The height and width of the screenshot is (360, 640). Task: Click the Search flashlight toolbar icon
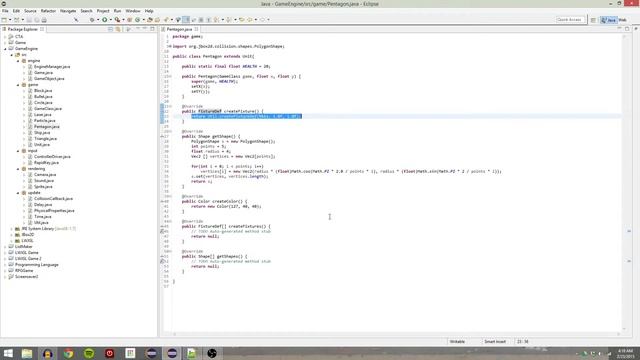pyautogui.click(x=166, y=20)
